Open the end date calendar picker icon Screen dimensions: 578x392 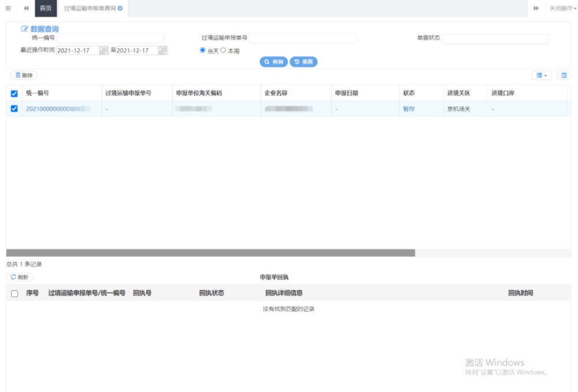pos(162,50)
